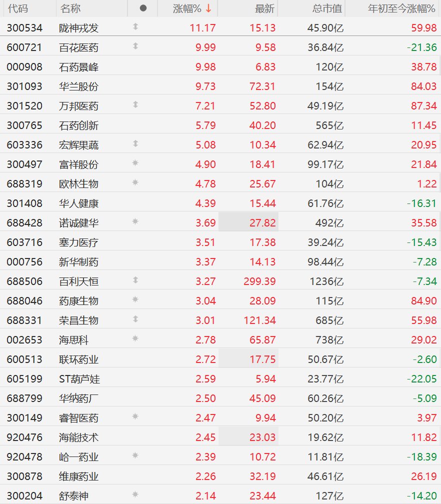Click up-down arrow icon in 百利天恒 row

click(x=135, y=280)
